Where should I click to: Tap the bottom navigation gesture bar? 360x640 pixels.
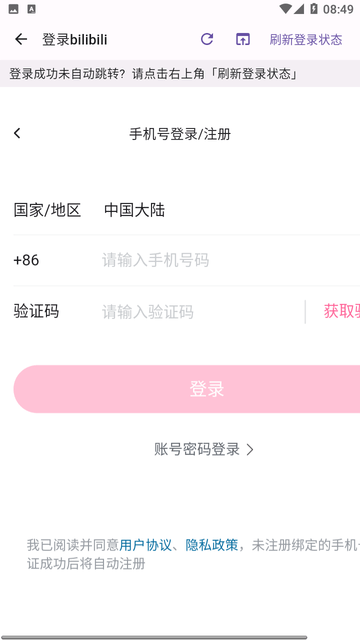pyautogui.click(x=154, y=637)
